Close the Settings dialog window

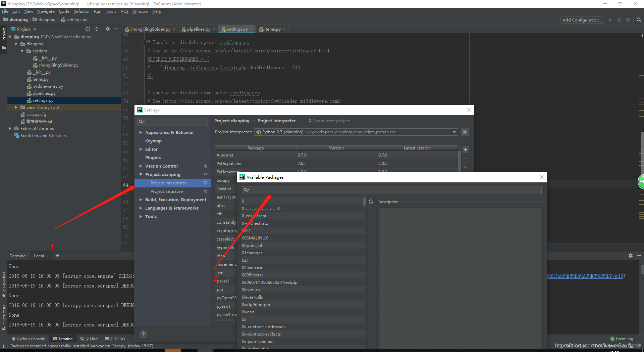click(469, 110)
